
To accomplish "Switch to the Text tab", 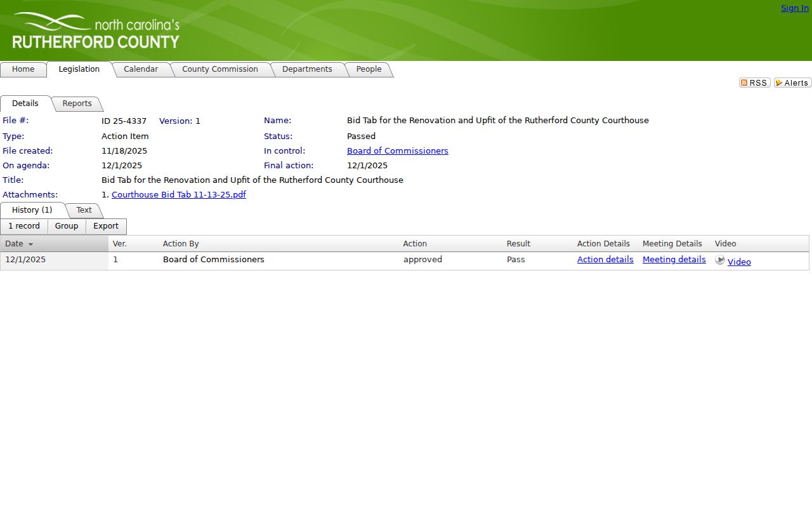I will [84, 210].
